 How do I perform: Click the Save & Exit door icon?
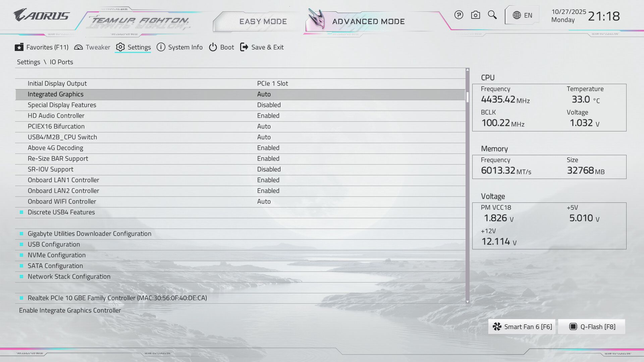244,47
